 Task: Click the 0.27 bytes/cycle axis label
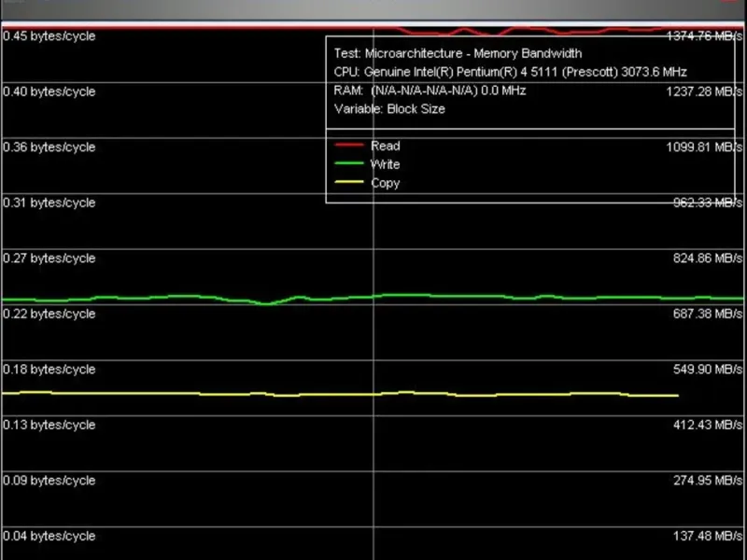coord(49,259)
